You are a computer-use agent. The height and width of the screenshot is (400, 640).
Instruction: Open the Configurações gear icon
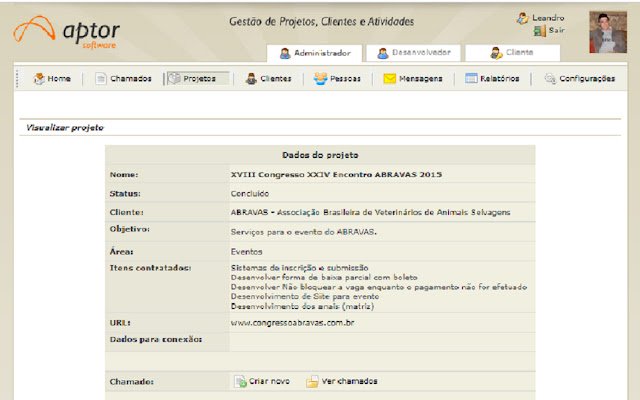point(550,78)
